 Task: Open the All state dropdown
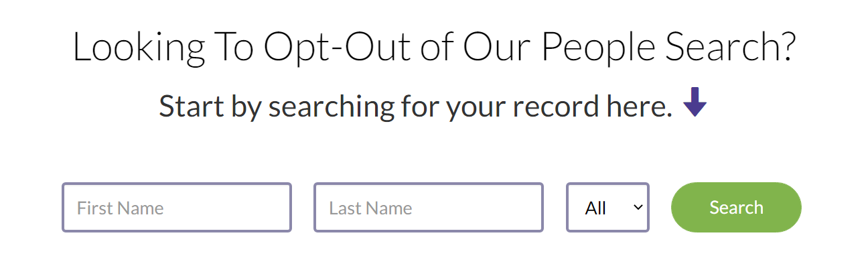[607, 208]
